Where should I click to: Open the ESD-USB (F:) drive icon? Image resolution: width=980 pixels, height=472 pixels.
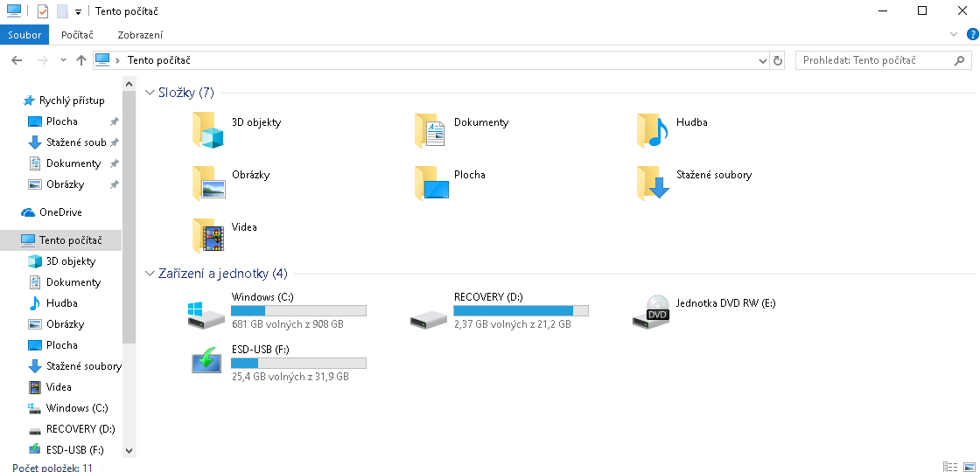206,361
